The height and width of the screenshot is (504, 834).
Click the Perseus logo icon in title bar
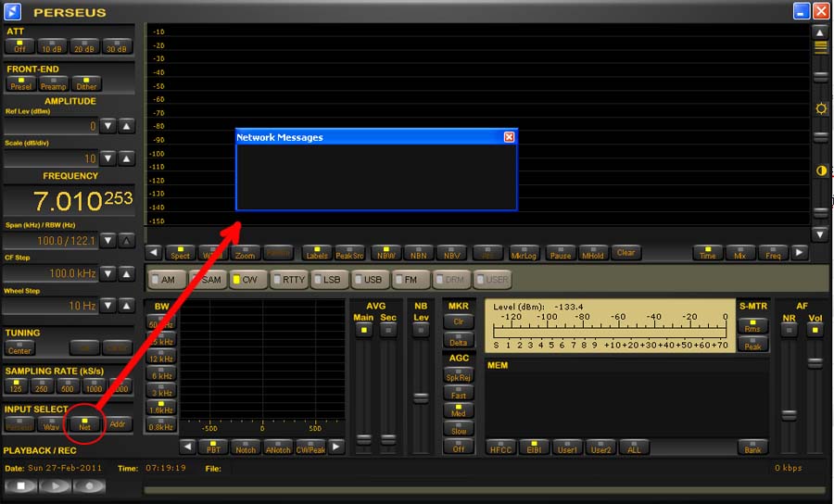click(12, 11)
